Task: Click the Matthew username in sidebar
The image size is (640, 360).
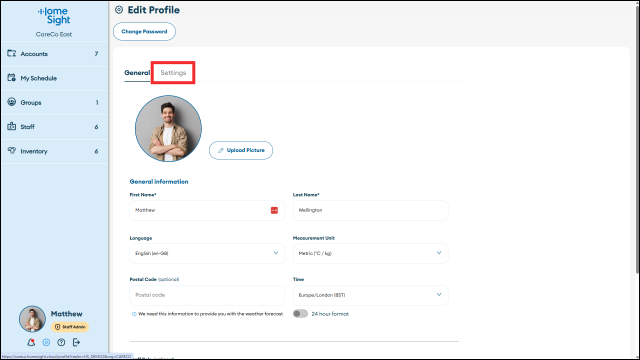Action: coord(67,313)
